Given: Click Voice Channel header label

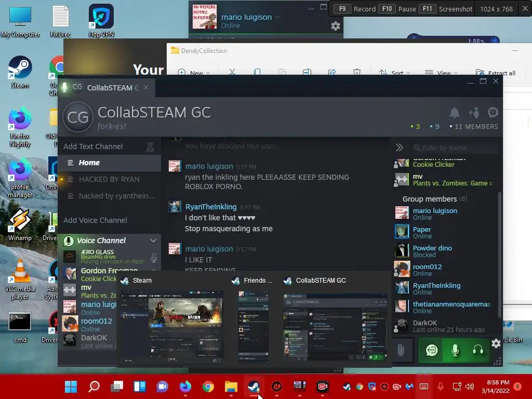Looking at the screenshot, I should [x=101, y=241].
